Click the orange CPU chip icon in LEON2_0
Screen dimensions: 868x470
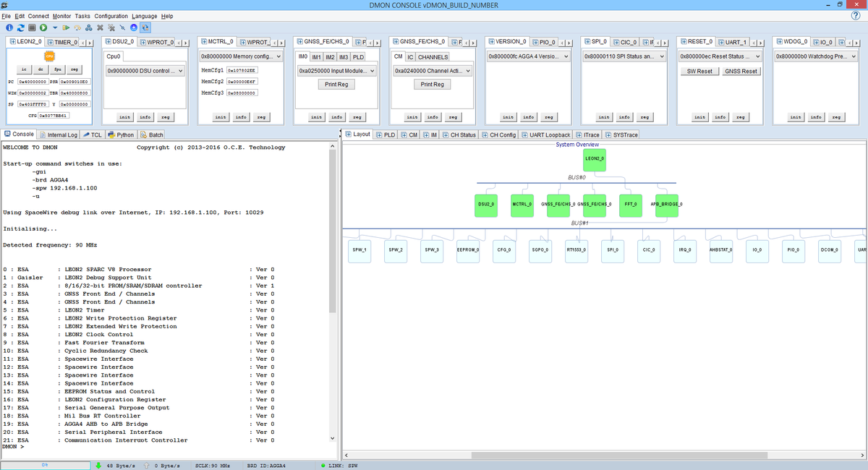48,56
